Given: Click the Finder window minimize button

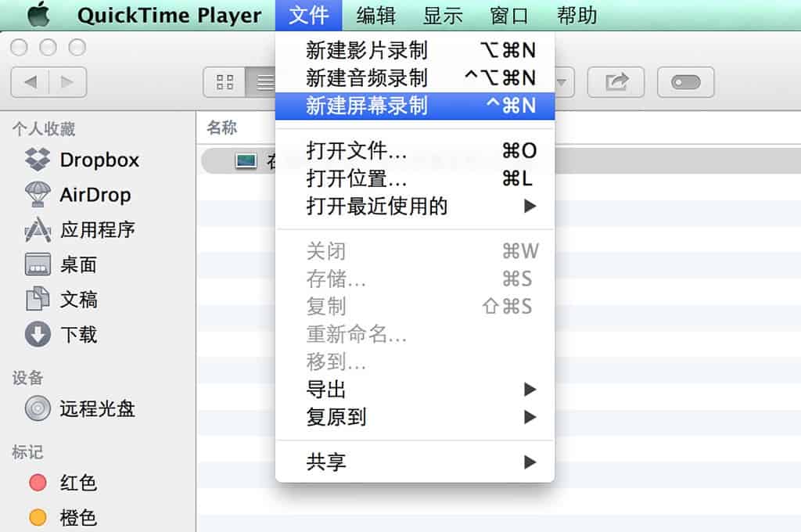Looking at the screenshot, I should click(48, 48).
